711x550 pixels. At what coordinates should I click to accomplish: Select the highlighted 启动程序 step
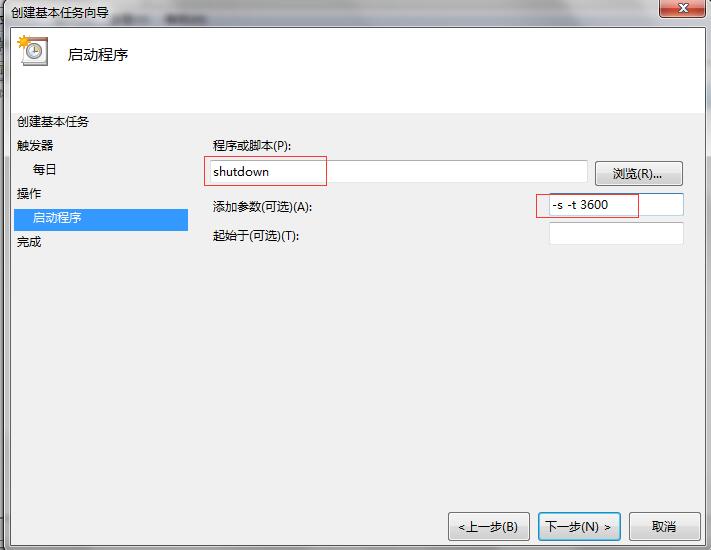click(101, 219)
